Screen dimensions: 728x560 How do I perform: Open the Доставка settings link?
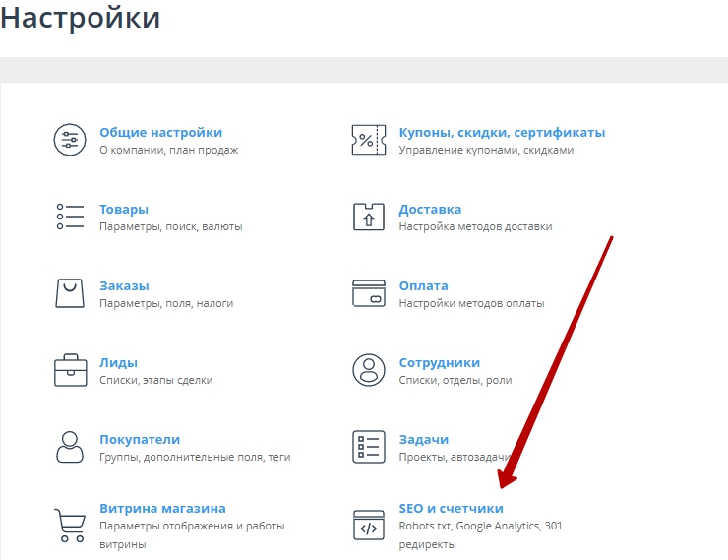pyautogui.click(x=430, y=209)
